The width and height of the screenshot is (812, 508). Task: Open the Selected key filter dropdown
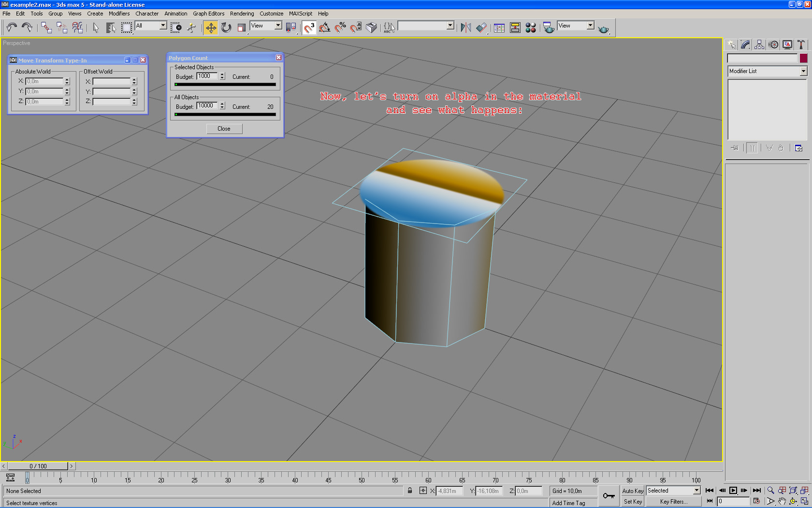pyautogui.click(x=696, y=491)
